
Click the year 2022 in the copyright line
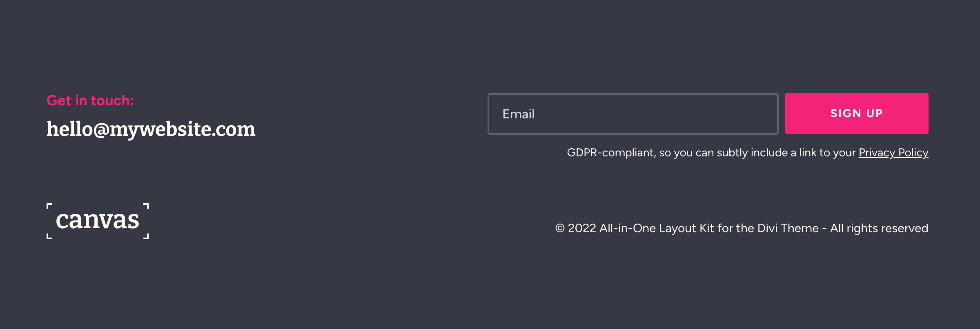[582, 228]
